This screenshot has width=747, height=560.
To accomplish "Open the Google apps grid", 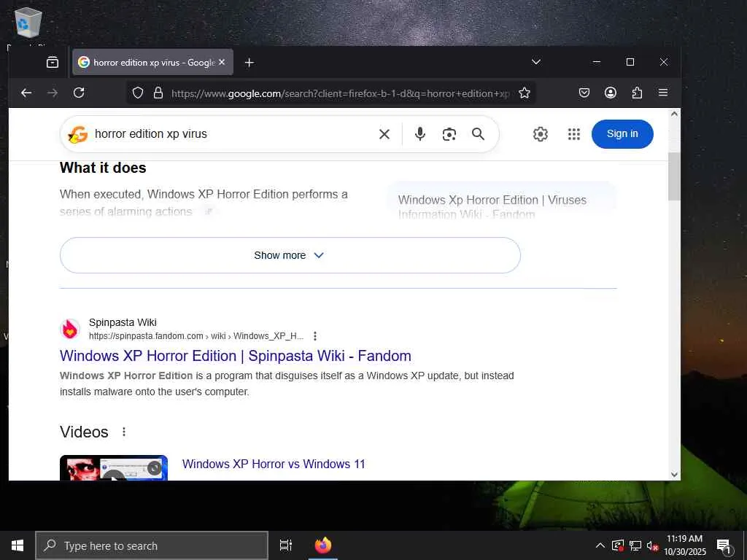I will click(x=574, y=134).
